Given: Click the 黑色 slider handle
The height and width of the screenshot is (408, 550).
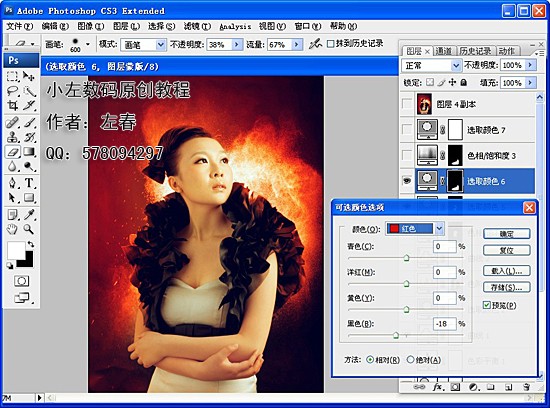Looking at the screenshot, I should (396, 335).
